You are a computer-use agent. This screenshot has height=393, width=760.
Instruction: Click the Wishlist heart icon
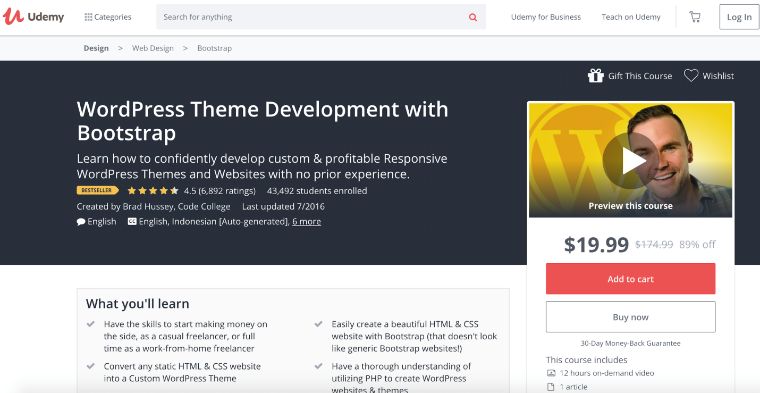[x=691, y=75]
